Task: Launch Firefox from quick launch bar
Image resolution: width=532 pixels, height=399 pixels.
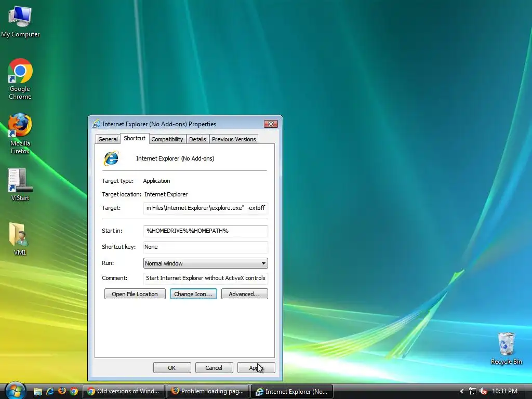Action: [x=62, y=391]
